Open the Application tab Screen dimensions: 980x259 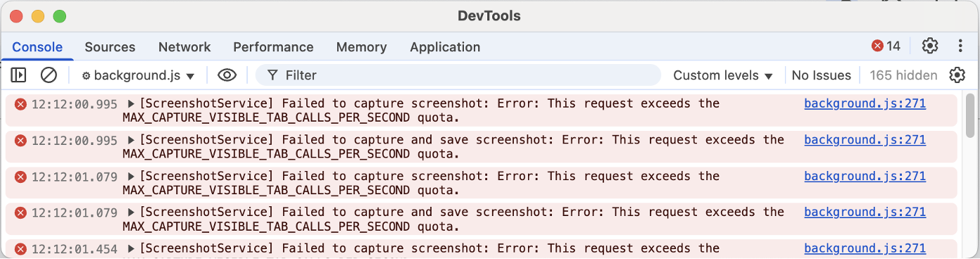tap(445, 47)
